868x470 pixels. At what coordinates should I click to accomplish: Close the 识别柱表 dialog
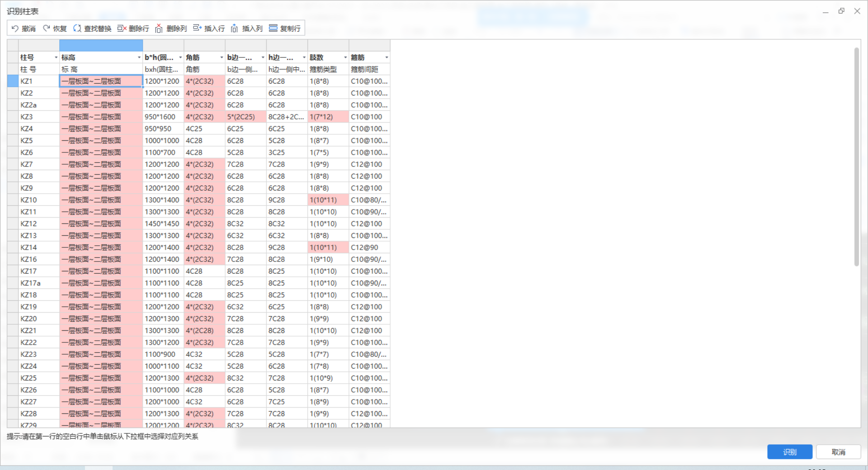coord(857,11)
